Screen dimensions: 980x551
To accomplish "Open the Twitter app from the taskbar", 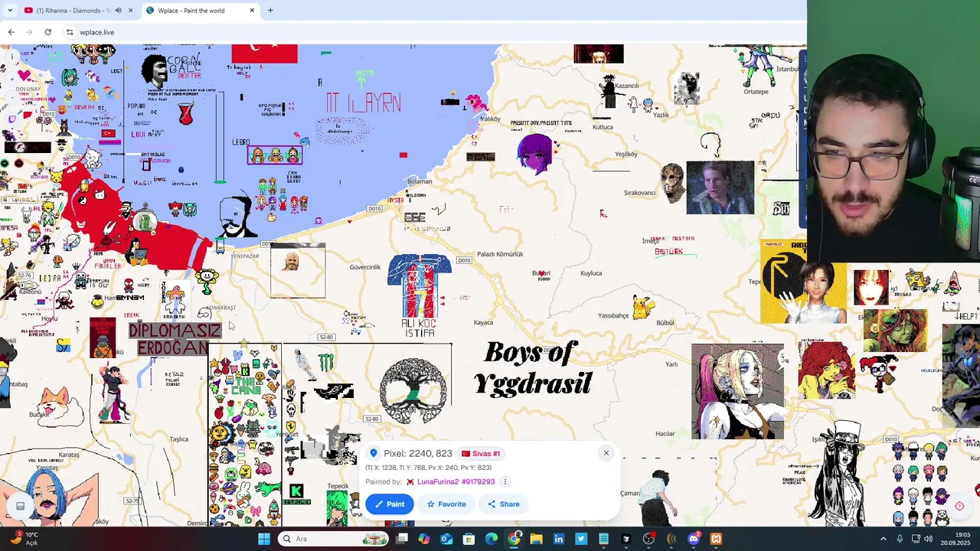I will (x=581, y=539).
